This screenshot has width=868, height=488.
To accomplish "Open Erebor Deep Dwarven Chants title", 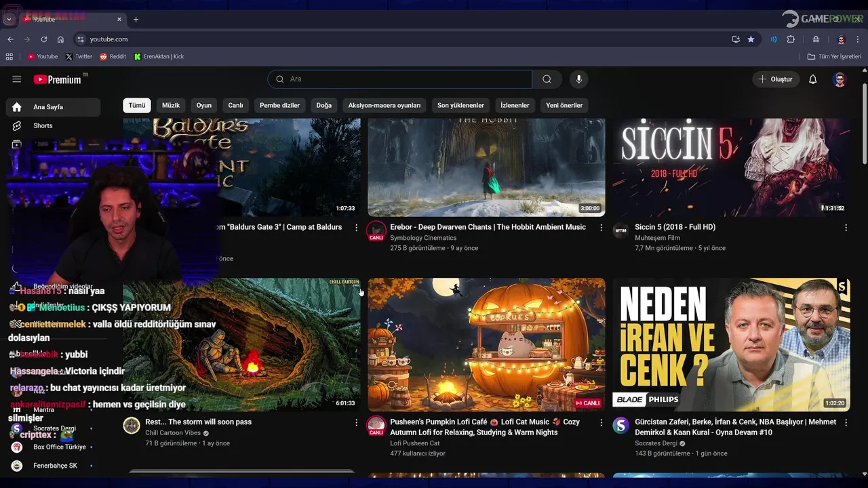I will 488,227.
